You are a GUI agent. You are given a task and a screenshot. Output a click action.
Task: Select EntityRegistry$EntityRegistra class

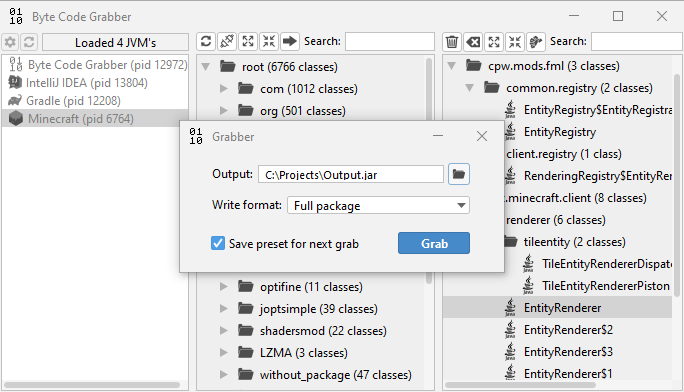pyautogui.click(x=588, y=110)
